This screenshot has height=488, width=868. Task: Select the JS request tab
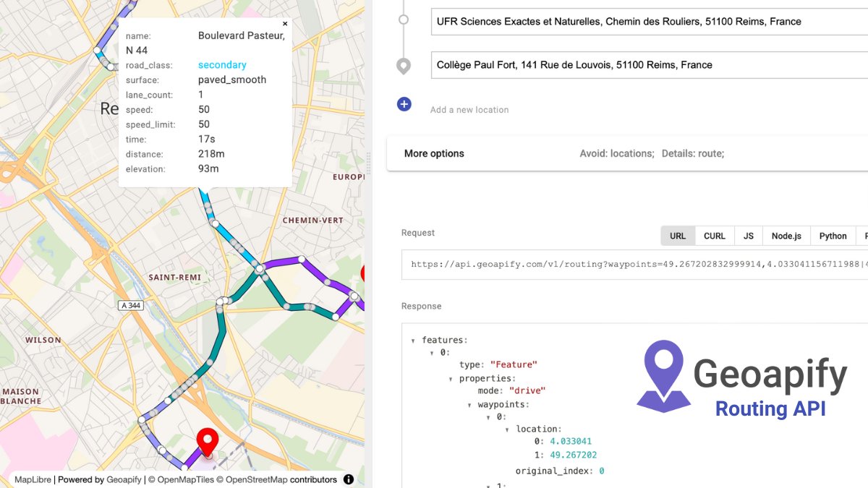[749, 236]
